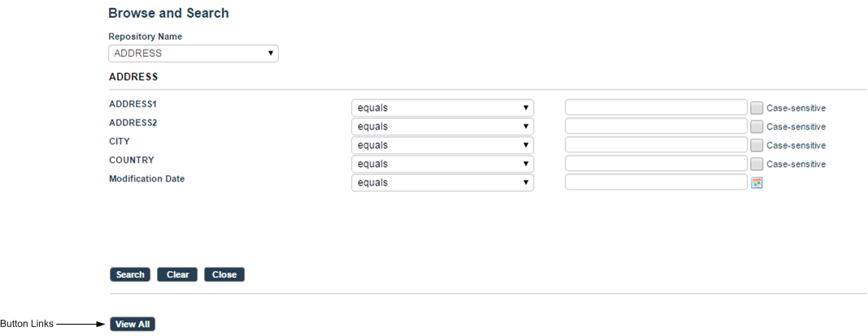Image resolution: width=868 pixels, height=336 pixels.
Task: Click the Modification Date input field
Action: tap(656, 182)
